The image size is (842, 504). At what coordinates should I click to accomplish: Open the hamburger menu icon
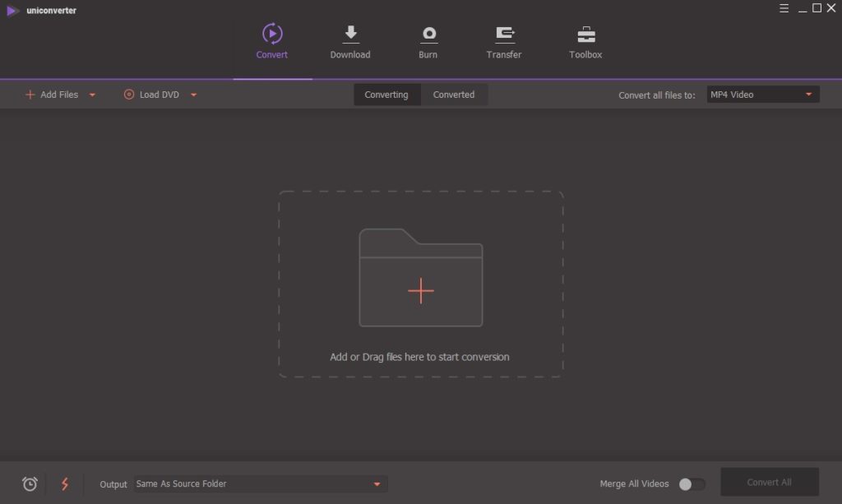pos(784,8)
